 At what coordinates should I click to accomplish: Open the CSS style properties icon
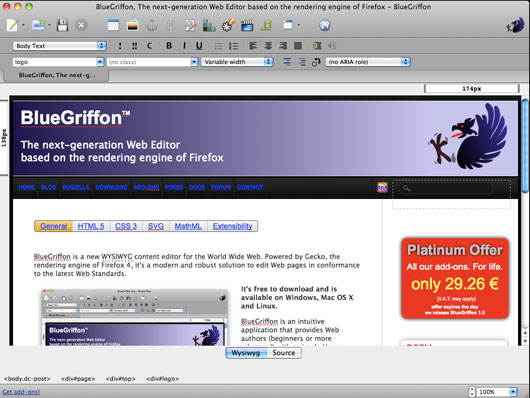[x=209, y=25]
